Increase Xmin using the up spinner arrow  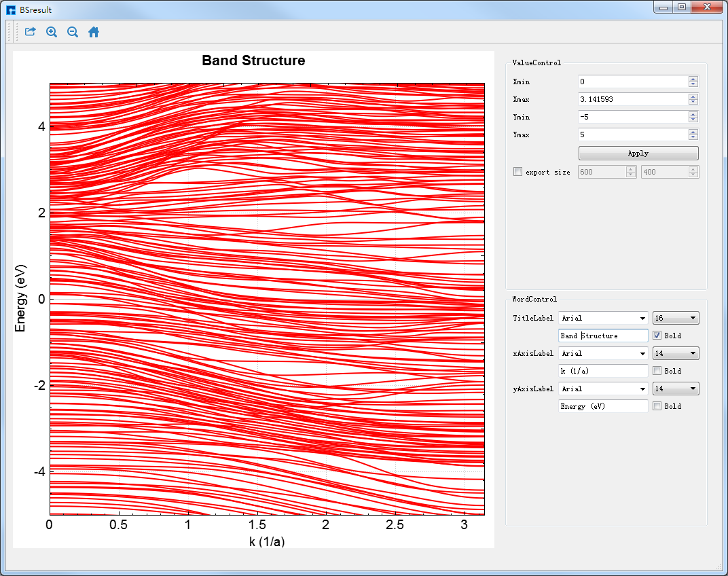coord(693,79)
